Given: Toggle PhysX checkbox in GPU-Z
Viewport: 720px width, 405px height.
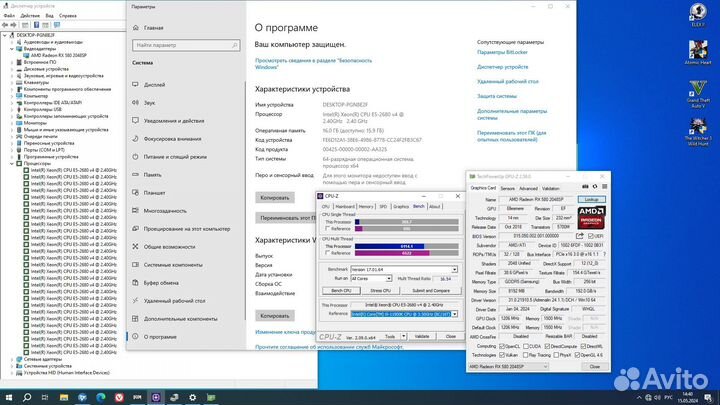Looking at the screenshot, I should coord(556,355).
